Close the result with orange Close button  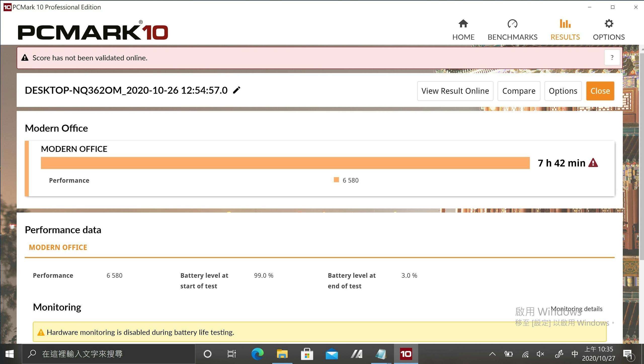point(600,91)
